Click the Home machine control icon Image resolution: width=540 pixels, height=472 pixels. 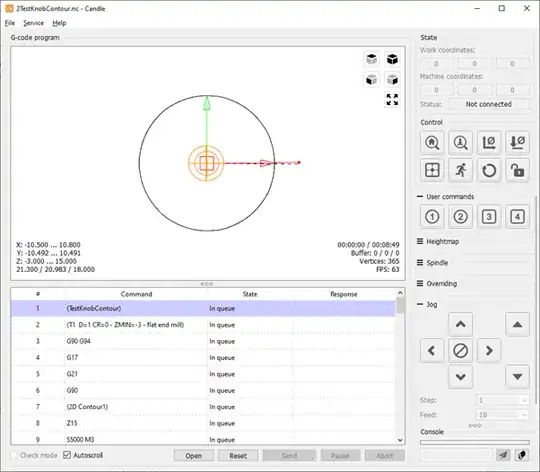click(x=432, y=143)
